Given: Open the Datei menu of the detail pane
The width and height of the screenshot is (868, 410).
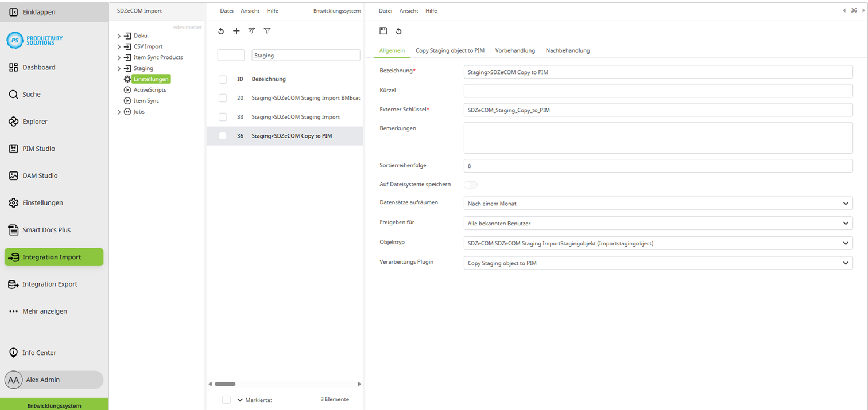Looking at the screenshot, I should [385, 10].
